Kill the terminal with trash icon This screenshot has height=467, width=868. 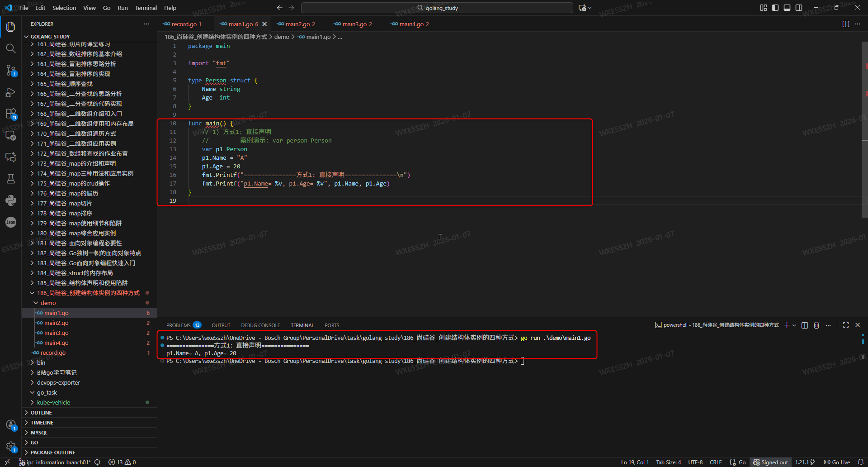click(816, 325)
